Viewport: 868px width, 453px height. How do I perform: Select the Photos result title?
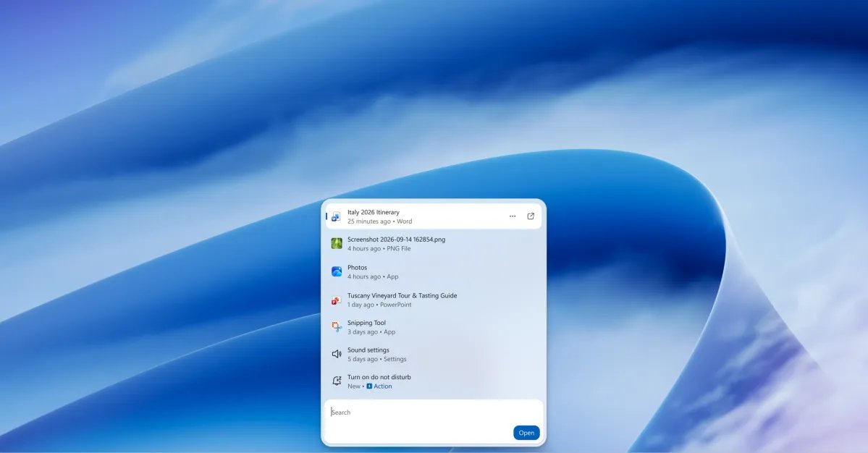tap(357, 268)
